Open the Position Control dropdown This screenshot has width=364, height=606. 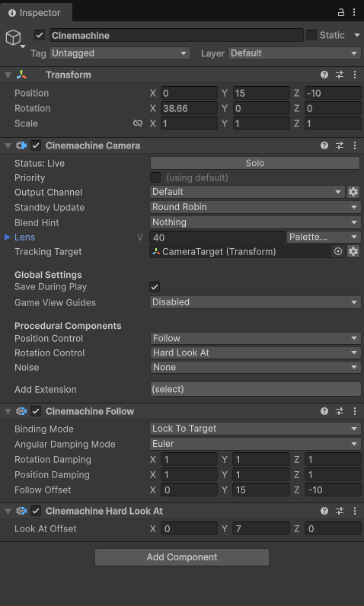tap(255, 338)
